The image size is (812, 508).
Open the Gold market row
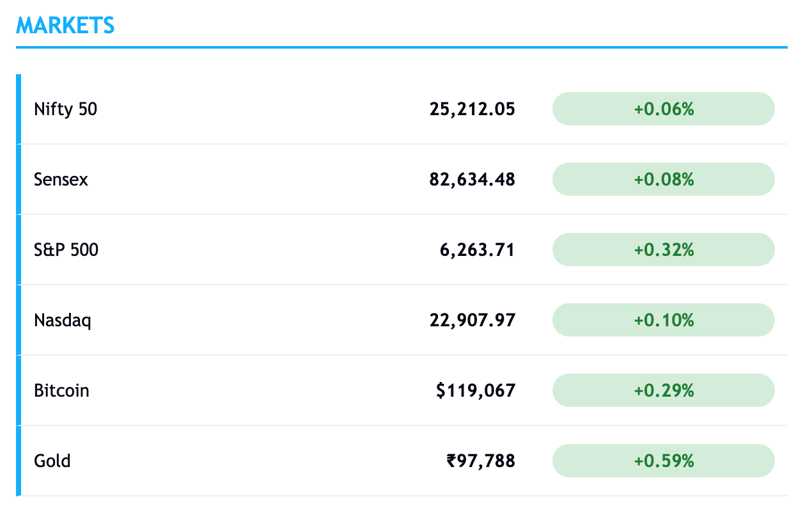pos(402,461)
